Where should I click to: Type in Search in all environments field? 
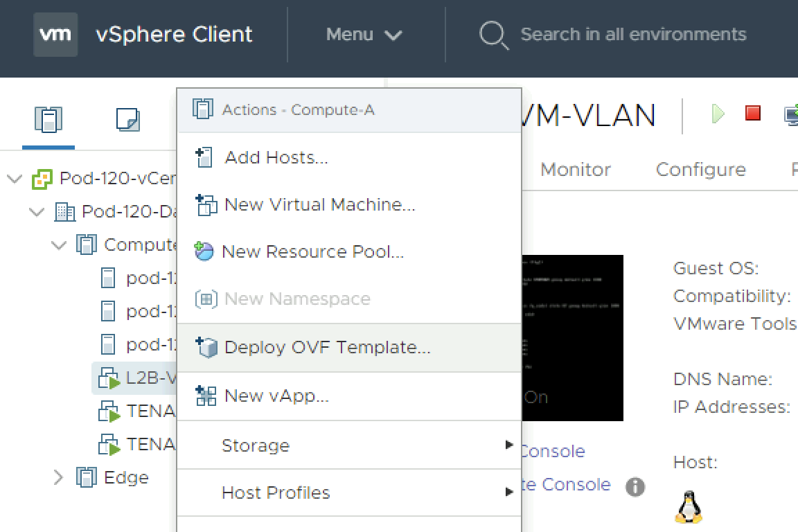(633, 35)
